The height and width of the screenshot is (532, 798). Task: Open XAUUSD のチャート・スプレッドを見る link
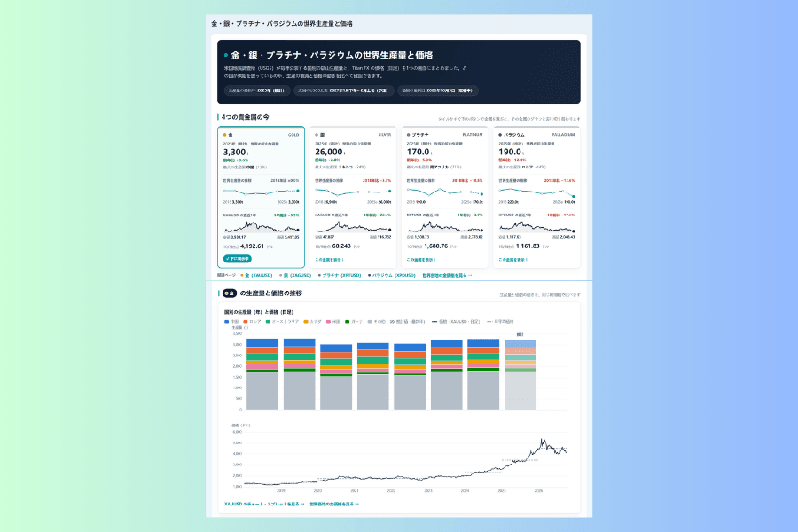[x=264, y=504]
